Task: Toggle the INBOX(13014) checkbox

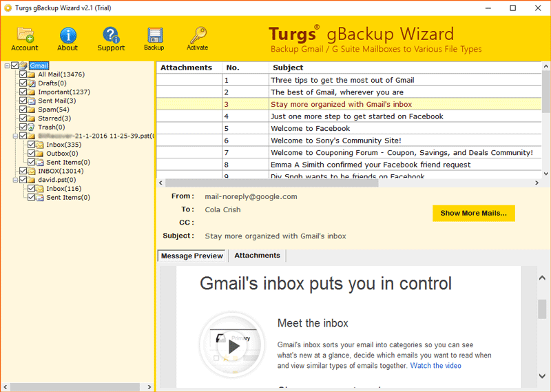Action: coord(23,171)
